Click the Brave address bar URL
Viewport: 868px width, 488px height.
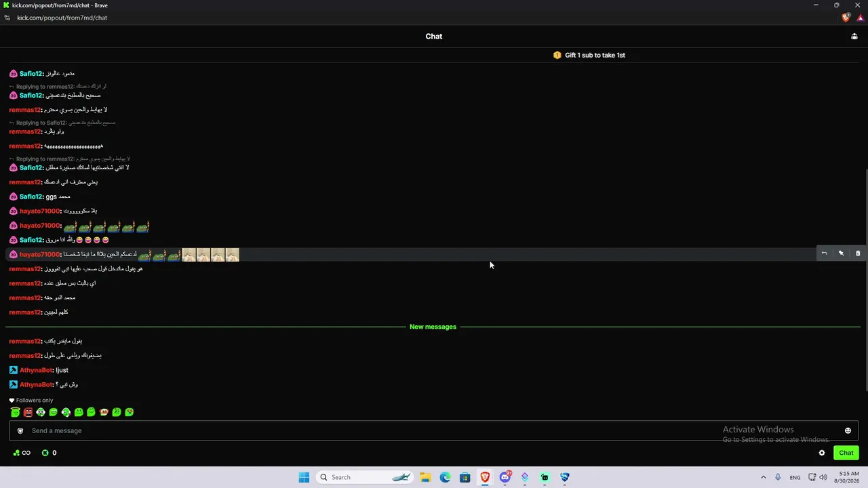pos(62,18)
